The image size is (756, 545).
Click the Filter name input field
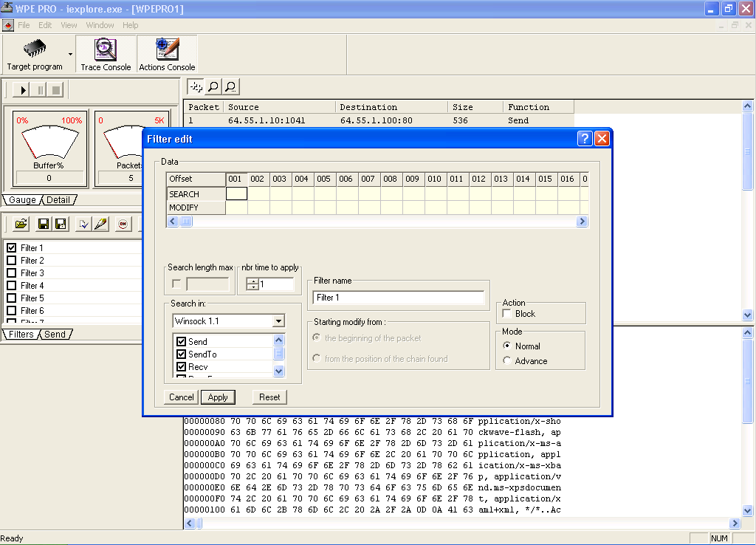coord(398,298)
